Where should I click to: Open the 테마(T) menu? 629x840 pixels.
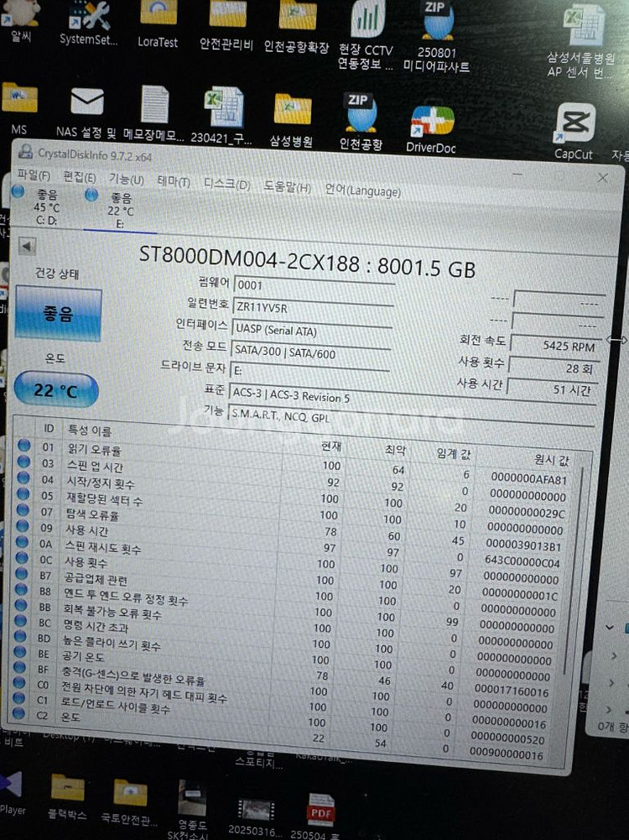(x=174, y=181)
